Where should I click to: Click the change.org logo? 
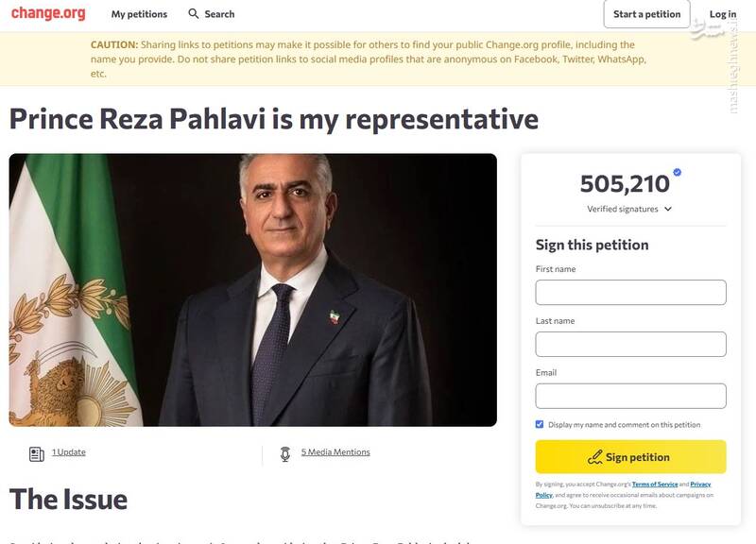(49, 14)
